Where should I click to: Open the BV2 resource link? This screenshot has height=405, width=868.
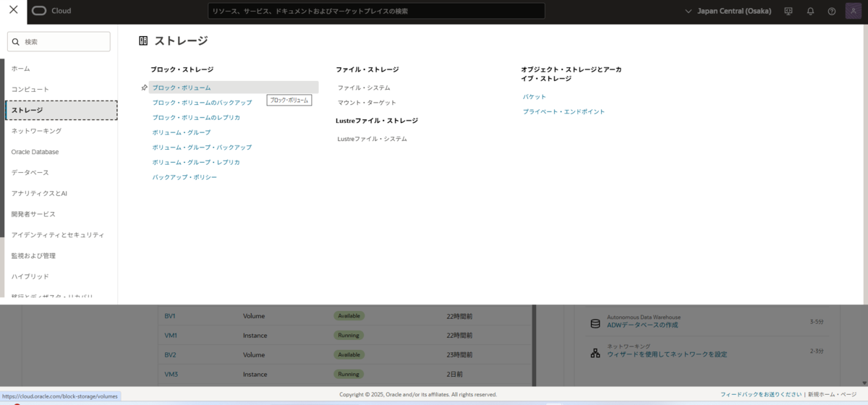pos(170,355)
